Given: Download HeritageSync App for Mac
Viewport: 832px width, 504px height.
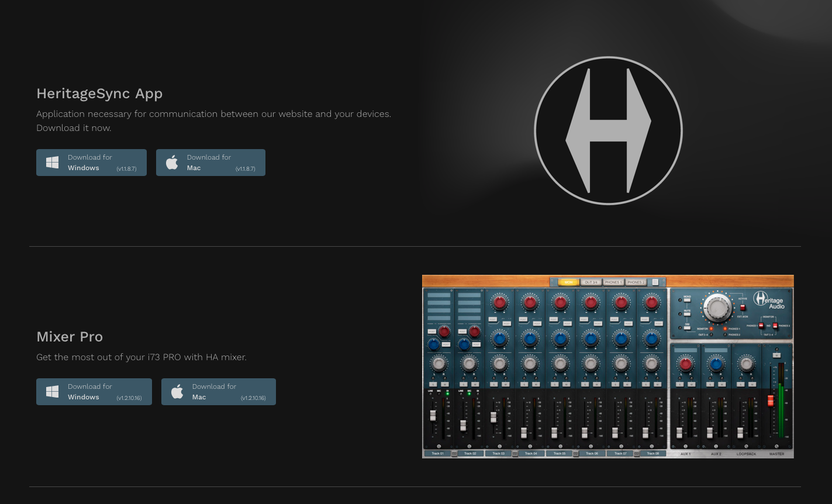Looking at the screenshot, I should tap(210, 163).
